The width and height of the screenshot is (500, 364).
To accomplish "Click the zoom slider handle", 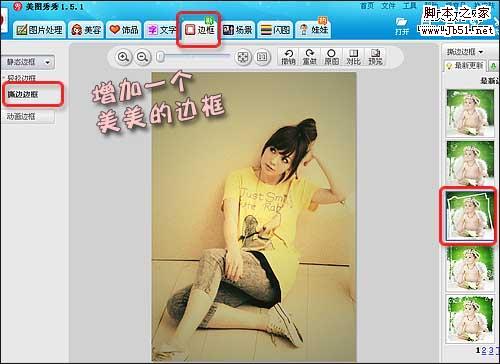I will (x=161, y=57).
